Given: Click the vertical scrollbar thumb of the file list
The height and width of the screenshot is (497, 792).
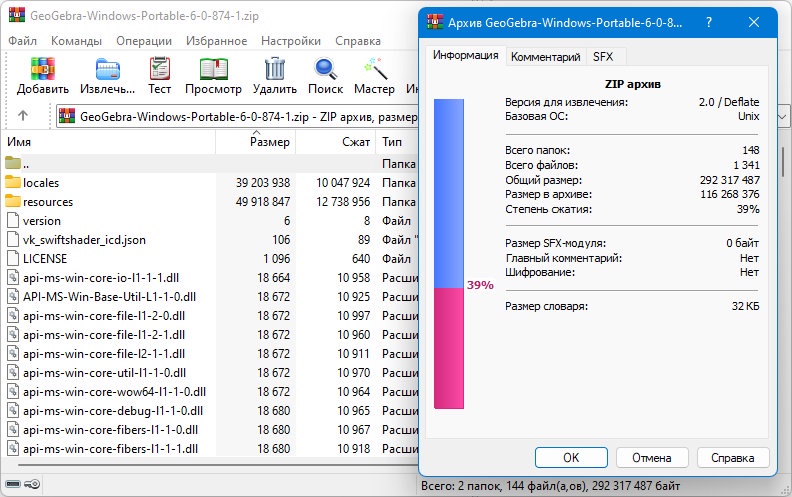Looking at the screenshot, I should (x=783, y=162).
